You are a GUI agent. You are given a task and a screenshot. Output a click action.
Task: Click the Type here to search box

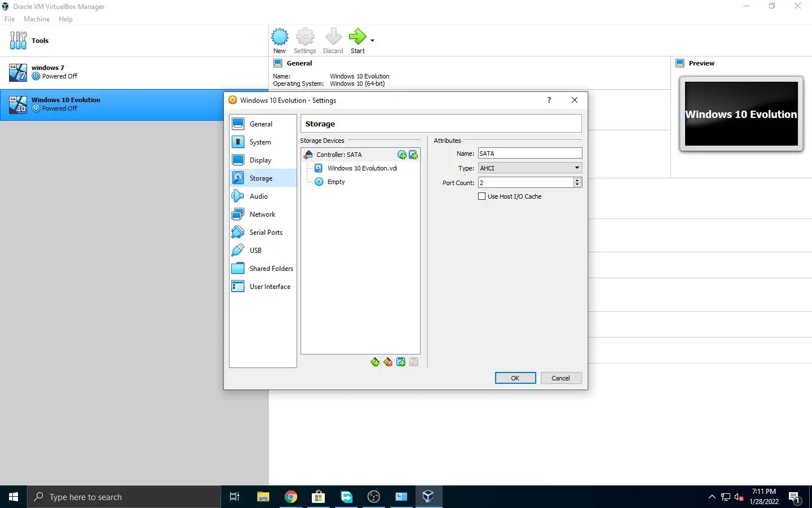[x=124, y=497]
